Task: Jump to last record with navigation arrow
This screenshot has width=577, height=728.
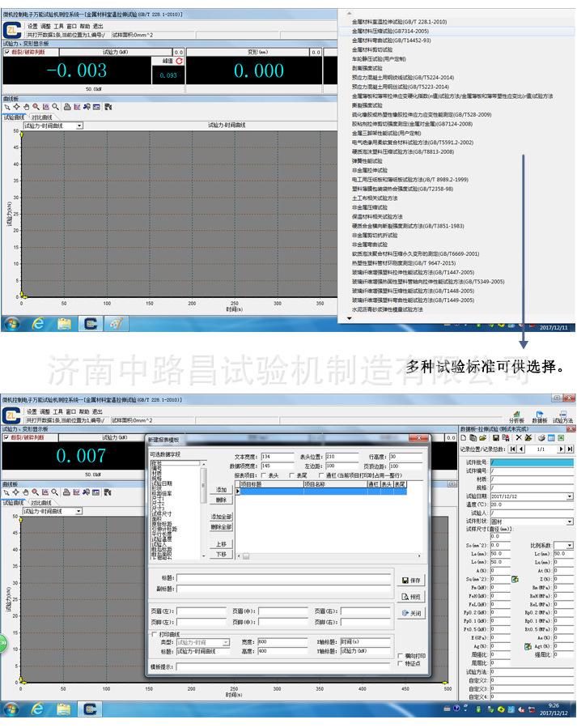Action: 570,449
